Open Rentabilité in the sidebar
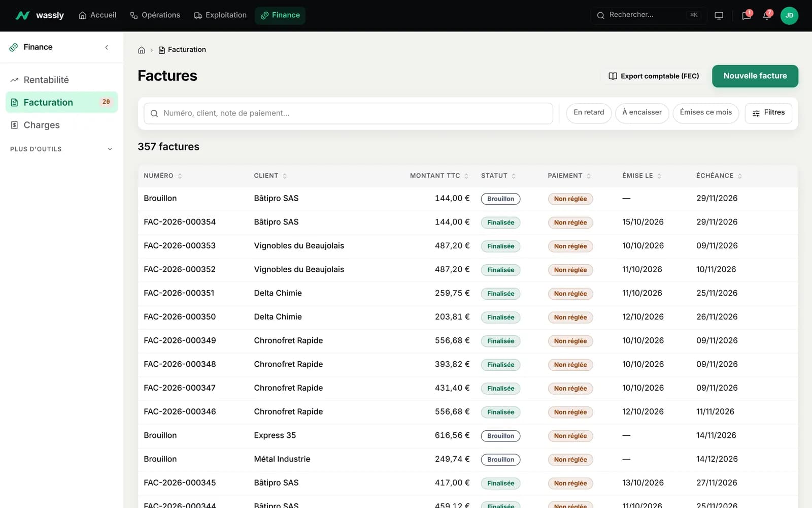The image size is (812, 508). pos(61,80)
